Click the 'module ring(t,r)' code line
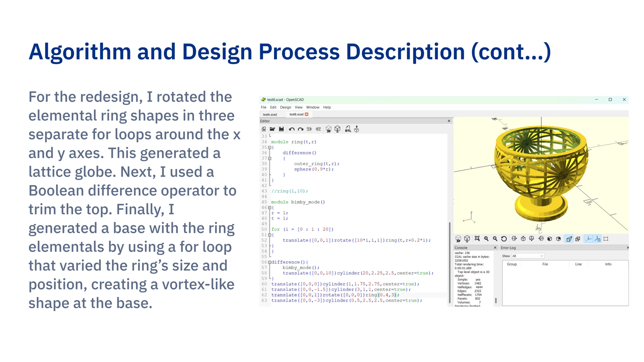Viewport: 644px width, 362px height. pos(294,142)
